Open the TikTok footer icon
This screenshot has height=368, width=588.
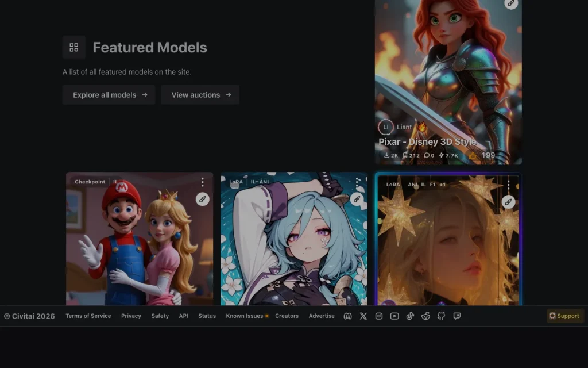tap(410, 316)
